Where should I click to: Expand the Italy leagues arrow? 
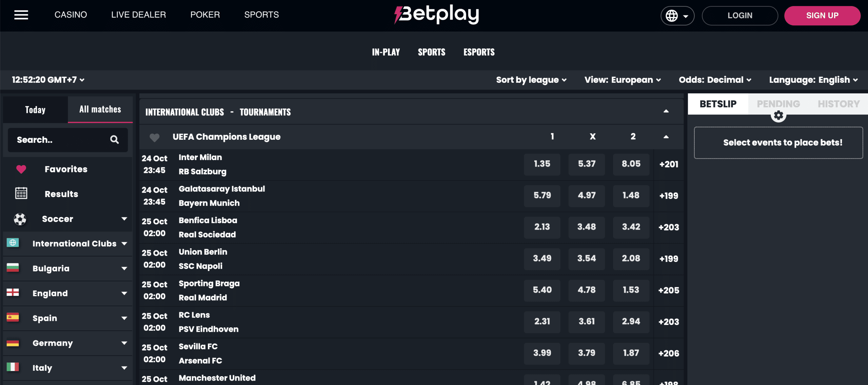124,368
